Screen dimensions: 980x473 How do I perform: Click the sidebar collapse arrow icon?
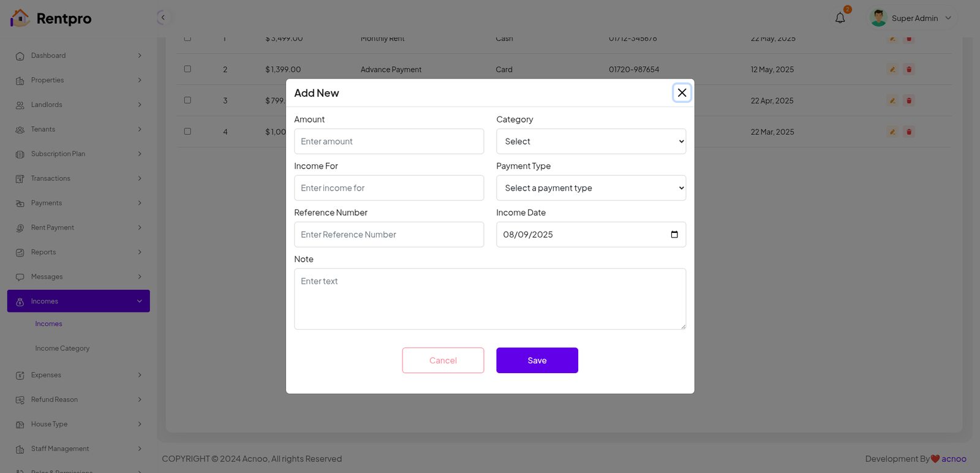[x=162, y=17]
